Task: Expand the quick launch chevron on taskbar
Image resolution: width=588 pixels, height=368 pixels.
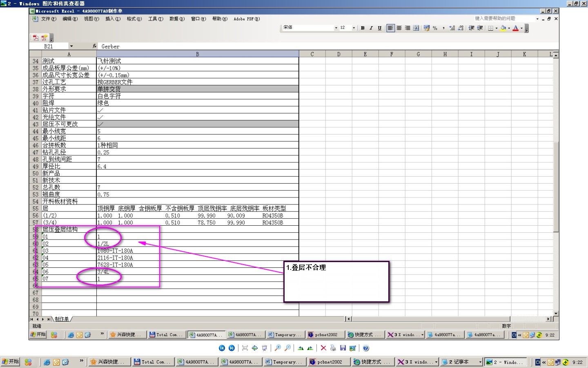Action: point(82,361)
